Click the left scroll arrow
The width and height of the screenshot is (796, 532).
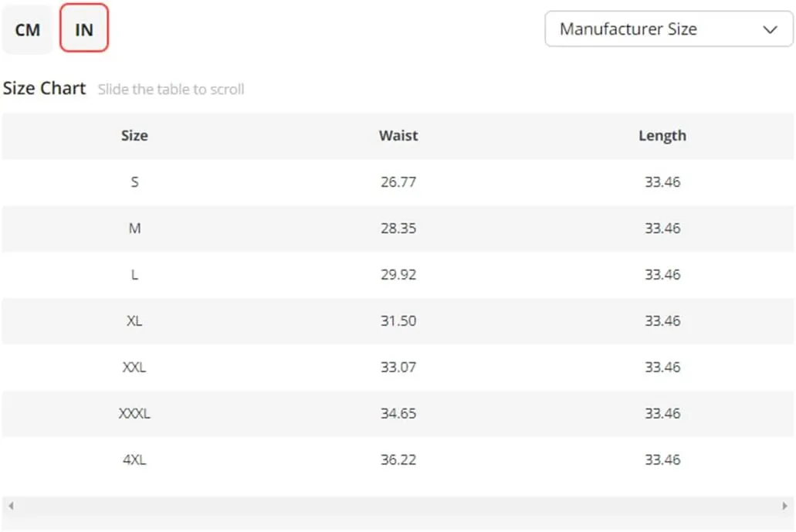point(11,507)
